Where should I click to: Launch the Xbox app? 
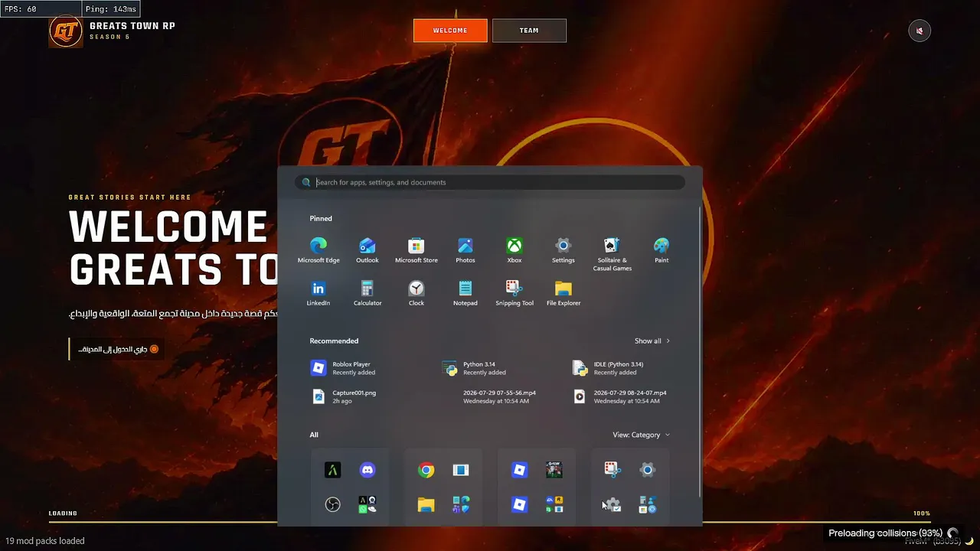(514, 250)
